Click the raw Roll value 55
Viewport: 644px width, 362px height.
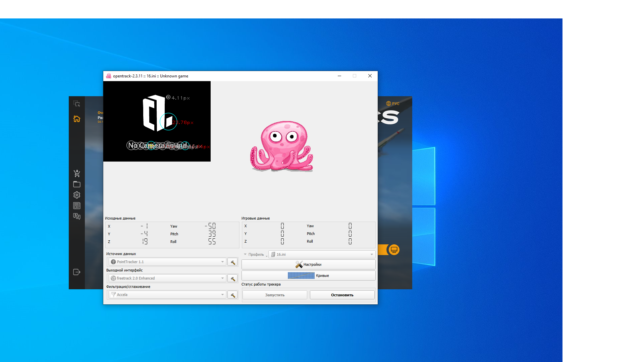(212, 242)
